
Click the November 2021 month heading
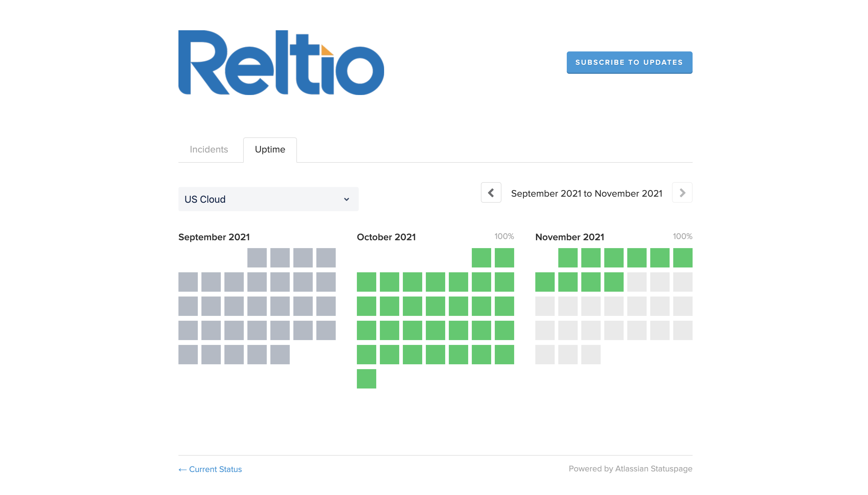(x=570, y=237)
